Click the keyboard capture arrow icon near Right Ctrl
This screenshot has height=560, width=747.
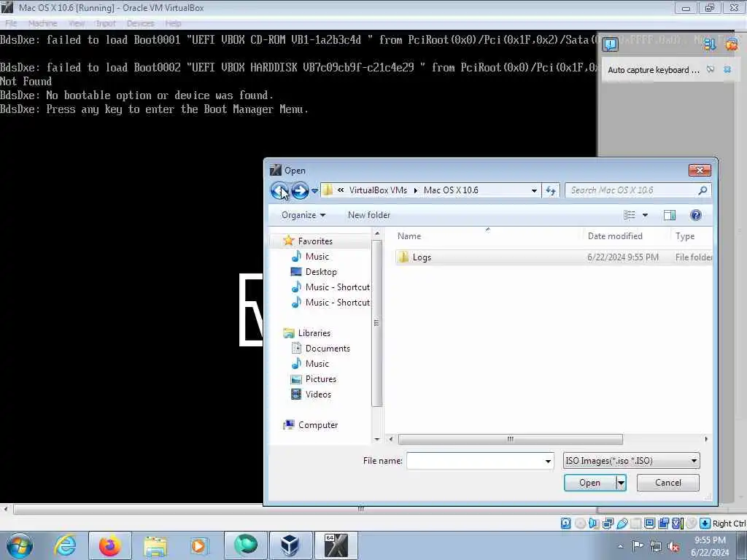pos(705,524)
